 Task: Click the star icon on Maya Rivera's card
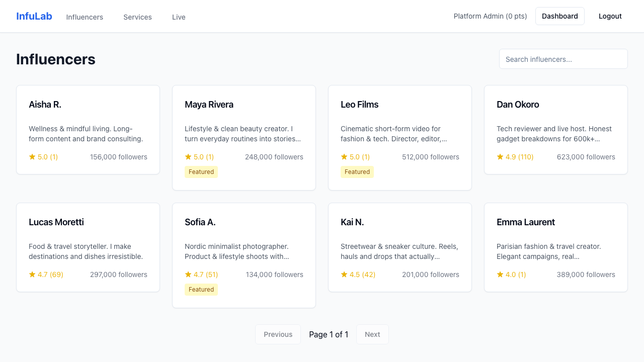[188, 157]
